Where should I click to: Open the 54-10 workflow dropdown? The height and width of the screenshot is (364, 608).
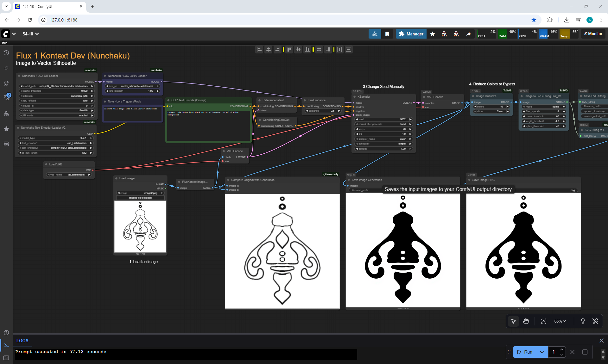coord(31,34)
